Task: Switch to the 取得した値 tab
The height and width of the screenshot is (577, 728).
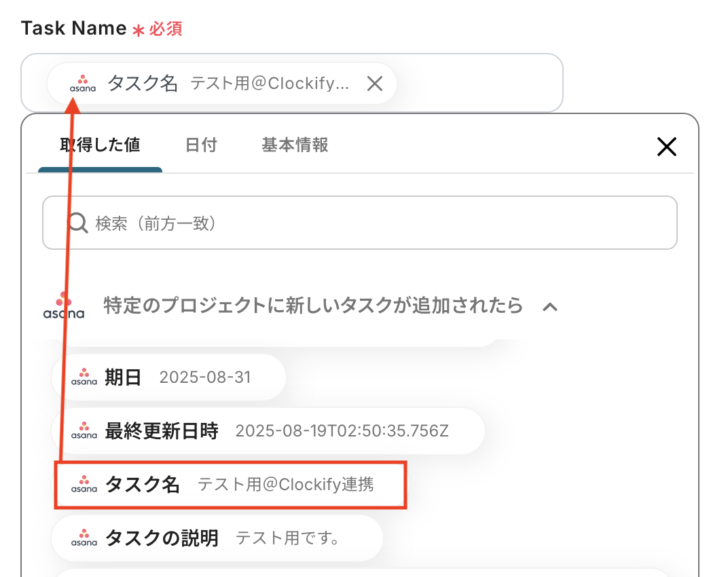Action: point(100,145)
